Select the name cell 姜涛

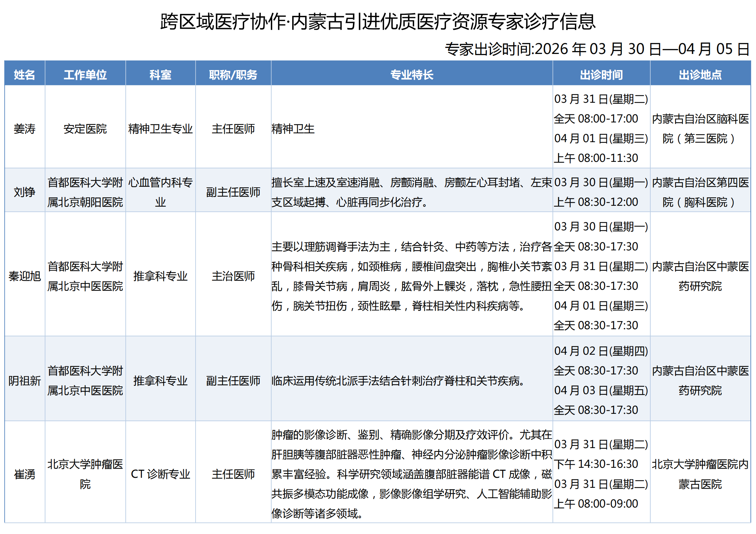coord(24,129)
